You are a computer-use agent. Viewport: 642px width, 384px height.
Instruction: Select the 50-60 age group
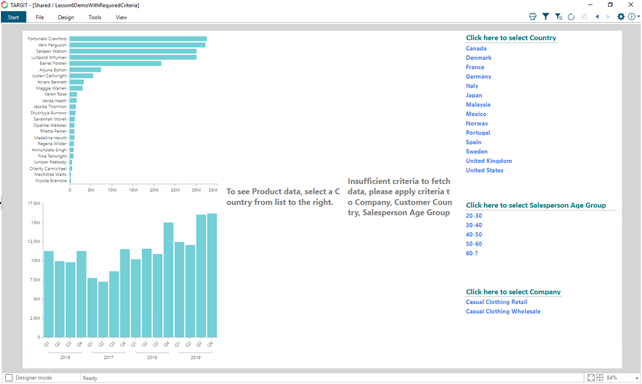[474, 244]
